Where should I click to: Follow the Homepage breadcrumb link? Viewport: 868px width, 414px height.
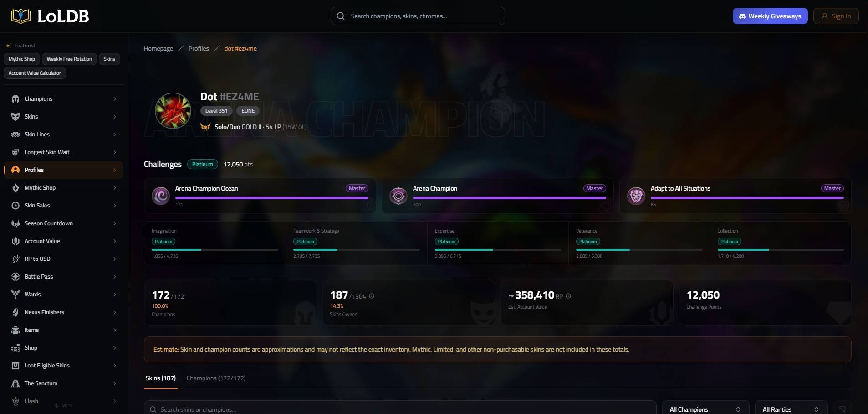(158, 48)
